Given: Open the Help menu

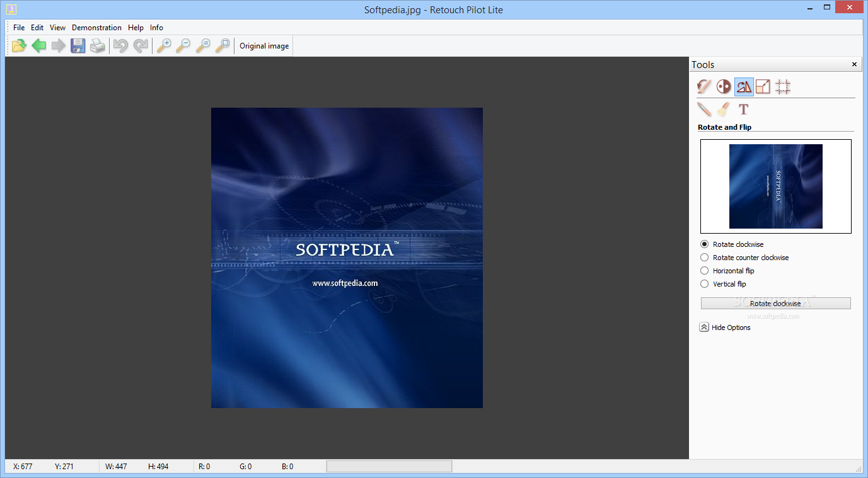Looking at the screenshot, I should 136,28.
